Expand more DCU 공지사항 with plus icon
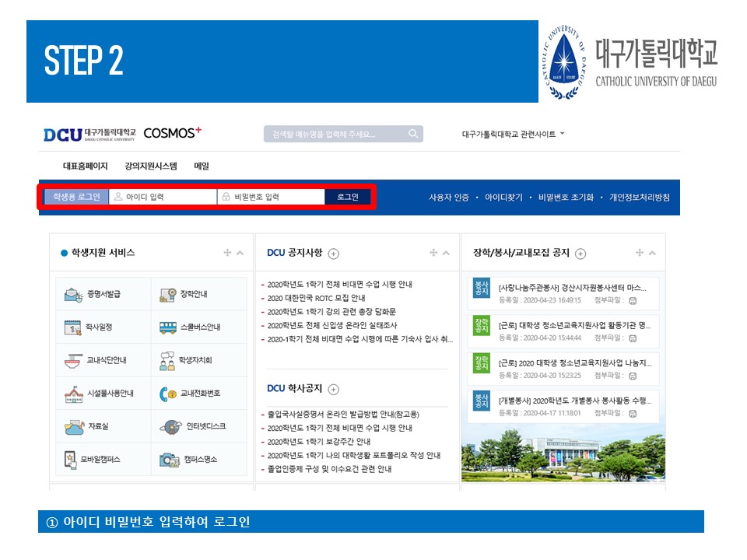Screen dimensions: 747x560 334,254
